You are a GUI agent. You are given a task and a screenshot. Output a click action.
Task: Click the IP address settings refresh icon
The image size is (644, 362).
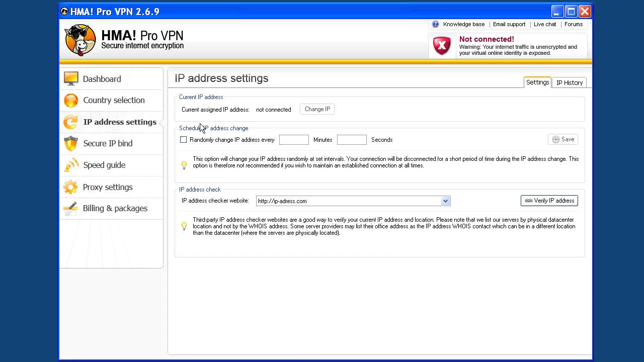(71, 122)
